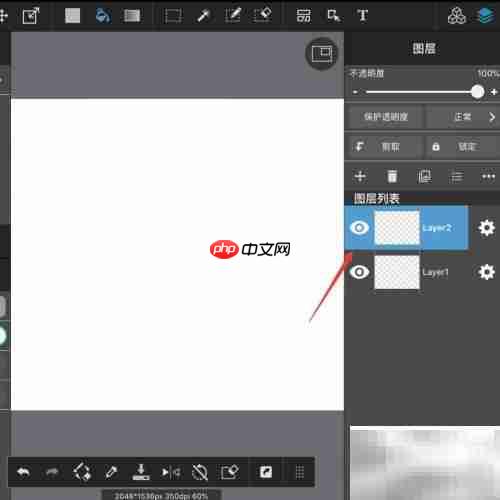Open the blend mode chevron selector
The width and height of the screenshot is (500, 500).
point(492,117)
